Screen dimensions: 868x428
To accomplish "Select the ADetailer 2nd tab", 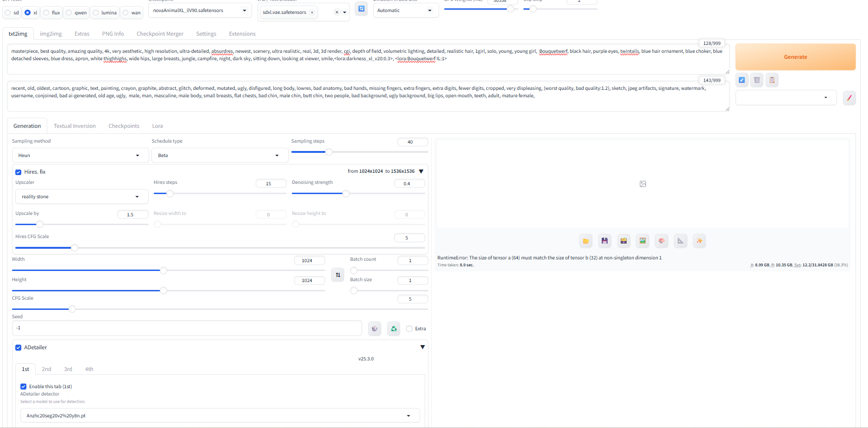I will (46, 369).
